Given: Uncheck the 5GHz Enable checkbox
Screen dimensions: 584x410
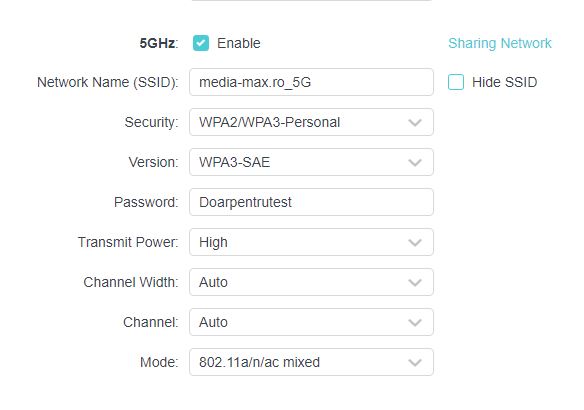Looking at the screenshot, I should (201, 43).
